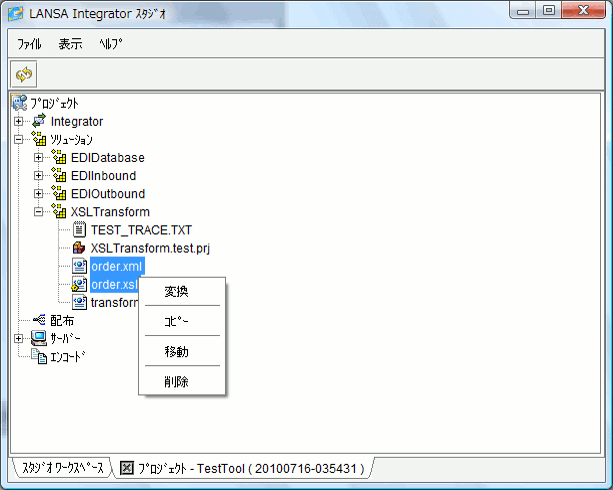Maximize the LANSA Integrator window
This screenshot has width=613, height=490.
coord(549,11)
